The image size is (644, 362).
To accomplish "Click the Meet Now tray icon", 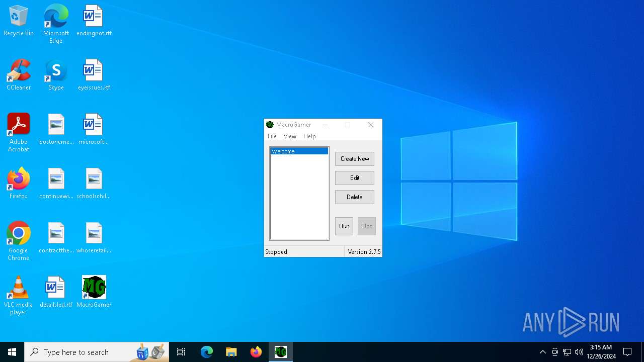I will pos(555,352).
